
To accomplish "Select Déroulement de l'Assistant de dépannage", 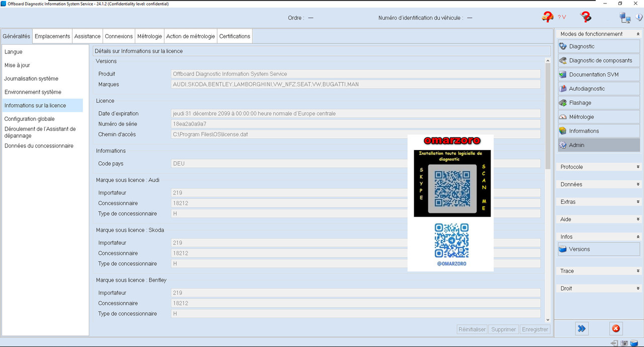I will tap(43, 132).
